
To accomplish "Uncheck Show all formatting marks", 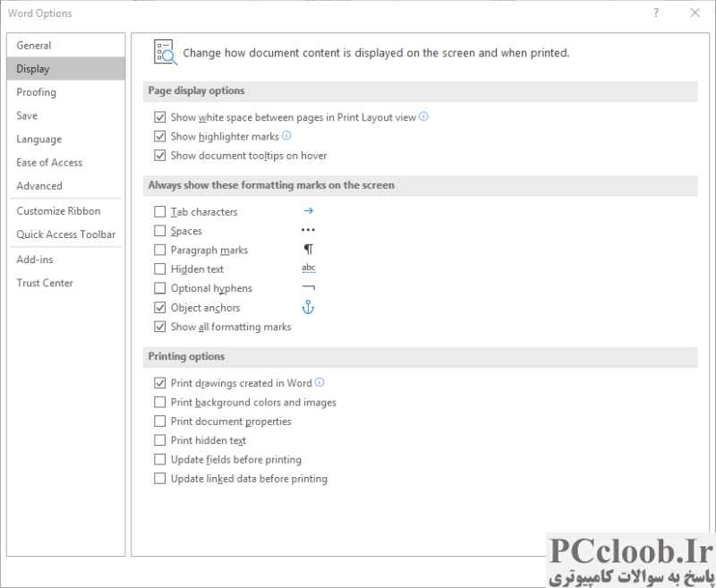I will tap(160, 327).
